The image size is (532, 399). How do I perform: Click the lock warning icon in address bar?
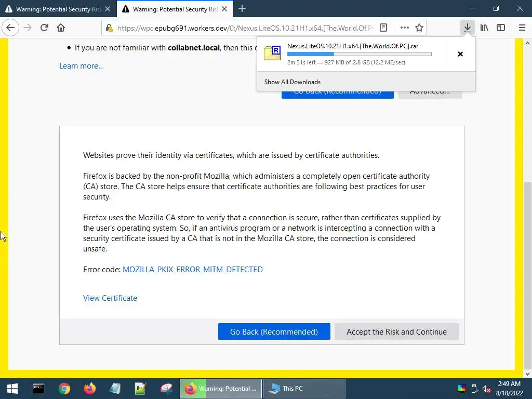[x=109, y=28]
